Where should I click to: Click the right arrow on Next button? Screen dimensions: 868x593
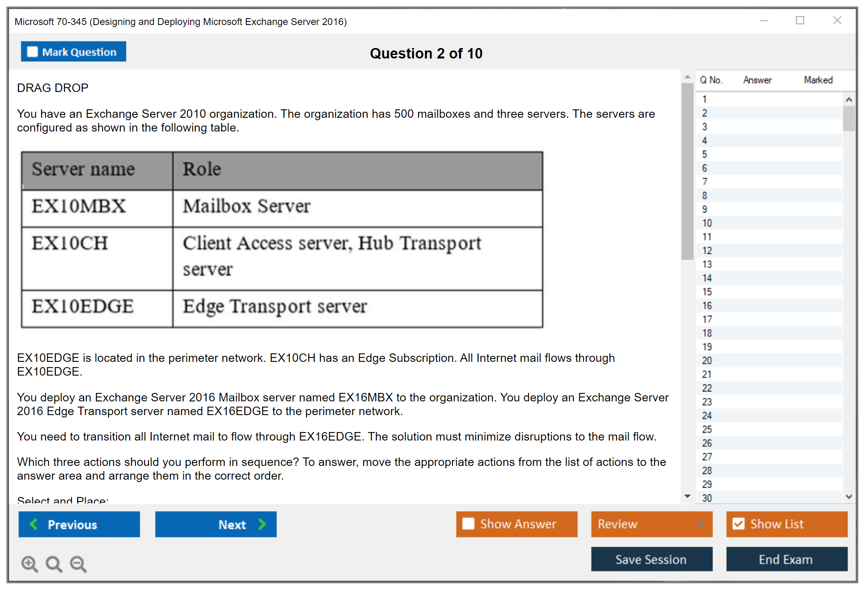(x=262, y=524)
